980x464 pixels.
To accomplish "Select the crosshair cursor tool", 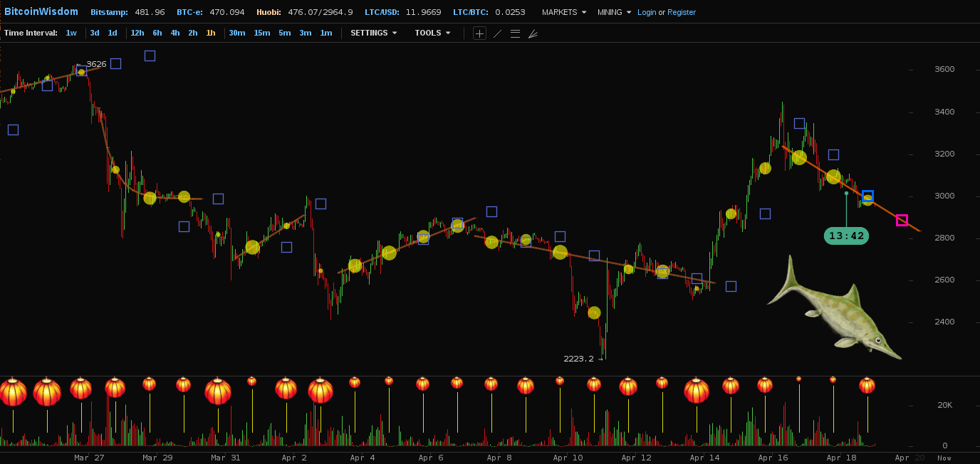I will click(479, 33).
